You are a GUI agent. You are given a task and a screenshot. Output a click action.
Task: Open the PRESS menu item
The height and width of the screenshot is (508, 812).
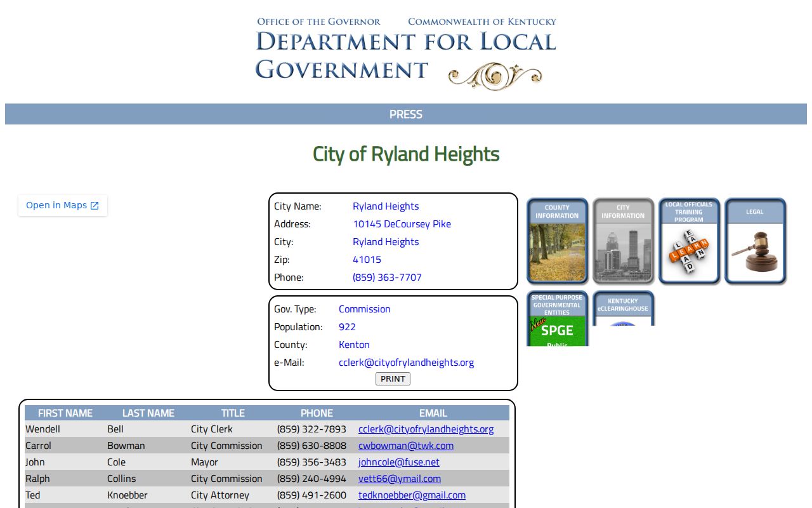(406, 114)
